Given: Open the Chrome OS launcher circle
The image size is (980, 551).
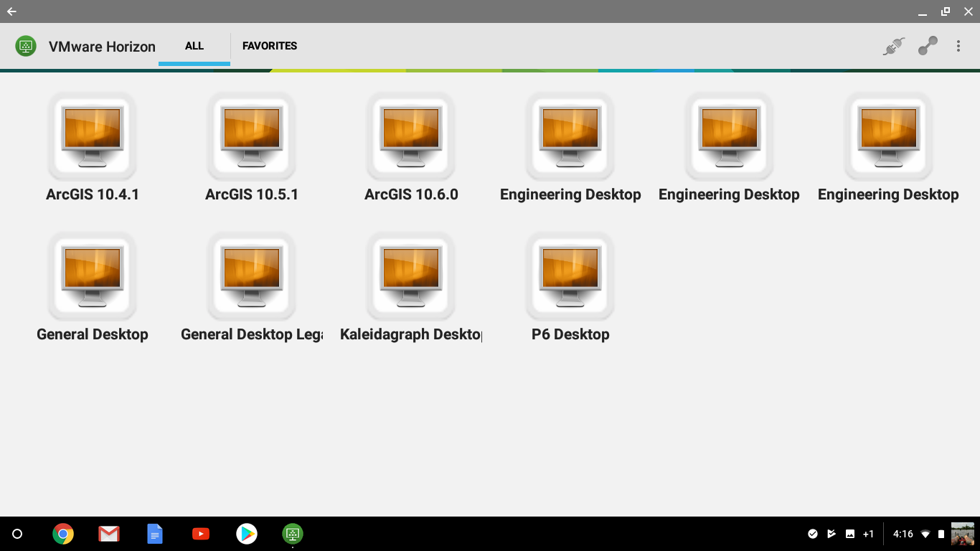Looking at the screenshot, I should pyautogui.click(x=17, y=534).
